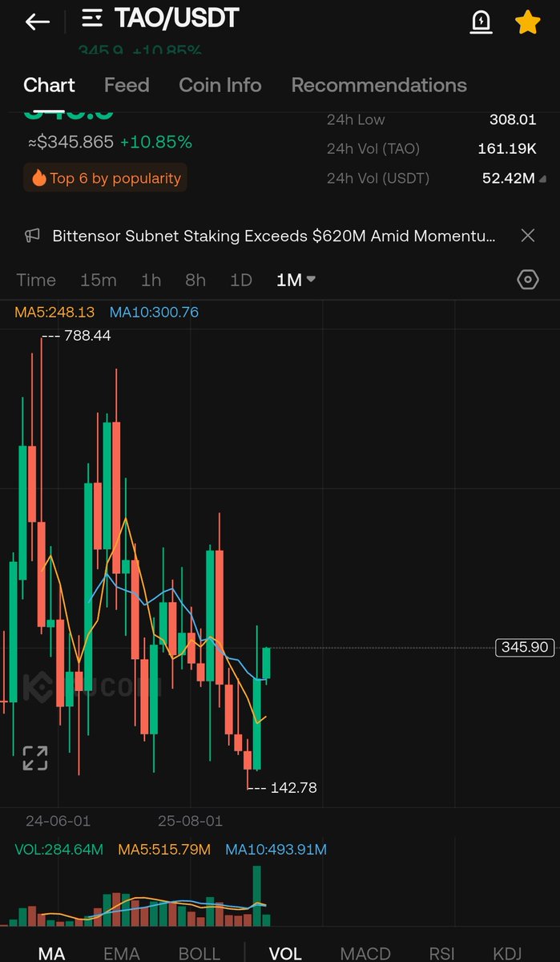
Task: Tap the MA10:300.76 legend value
Action: pos(154,312)
